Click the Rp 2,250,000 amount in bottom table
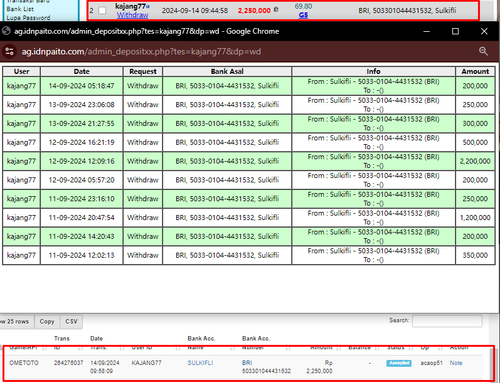This screenshot has width=500, height=383. tap(319, 367)
